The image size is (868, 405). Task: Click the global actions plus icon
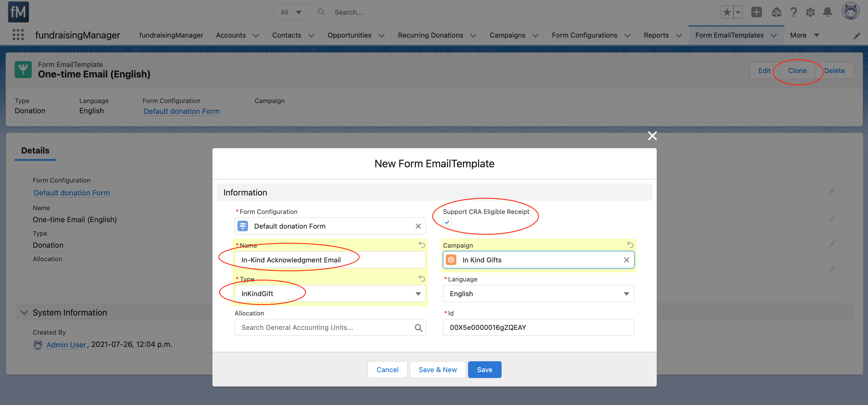(756, 12)
